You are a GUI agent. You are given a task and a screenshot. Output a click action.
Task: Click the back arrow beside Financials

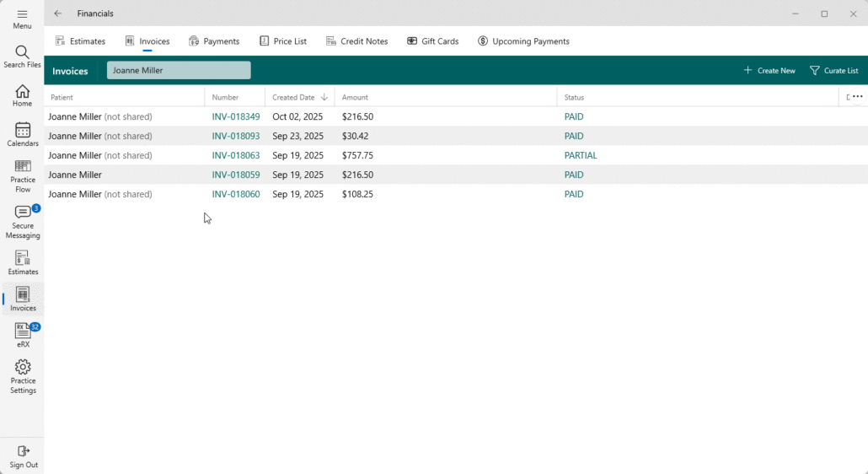click(58, 13)
